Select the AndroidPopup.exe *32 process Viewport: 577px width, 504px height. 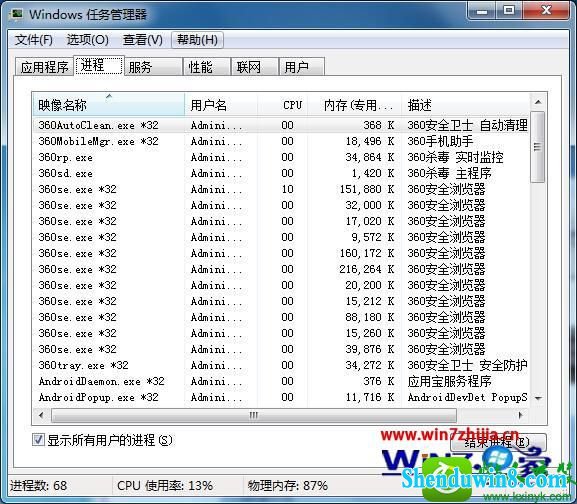click(x=281, y=397)
